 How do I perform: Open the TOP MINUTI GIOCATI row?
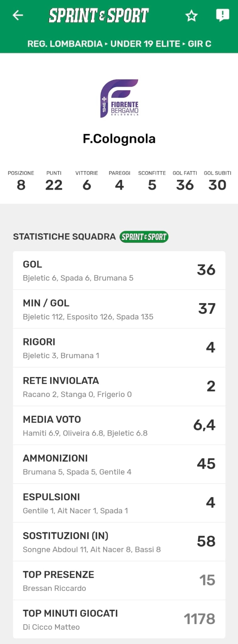tap(119, 619)
